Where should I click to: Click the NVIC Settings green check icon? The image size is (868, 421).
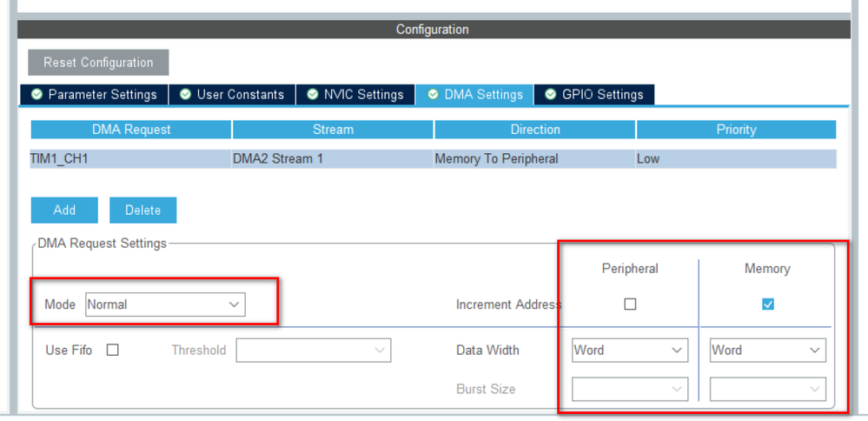pos(313,94)
